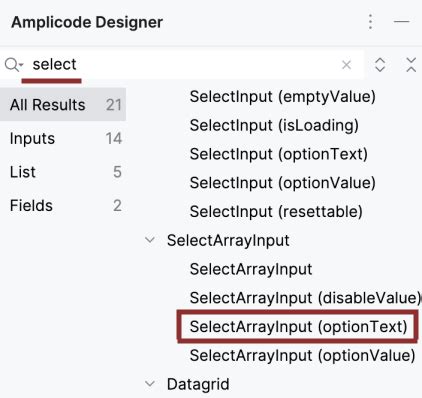Show the All Results category
The image size is (422, 398).
pyautogui.click(x=63, y=105)
